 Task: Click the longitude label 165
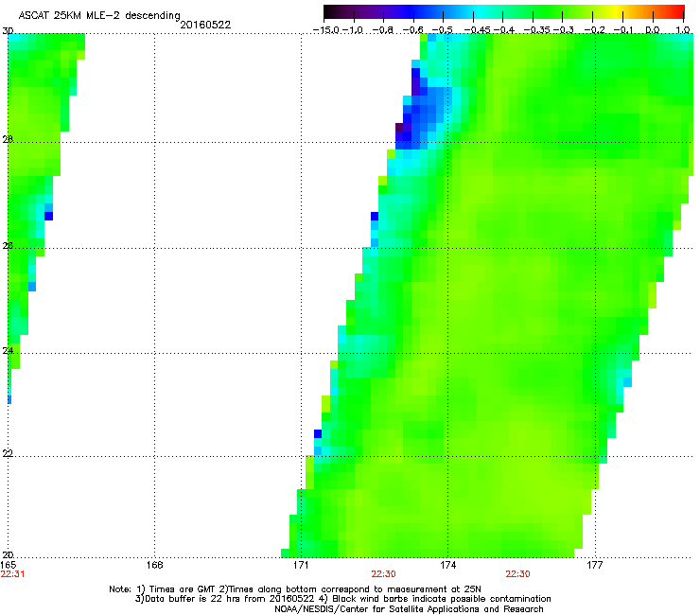[x=8, y=565]
